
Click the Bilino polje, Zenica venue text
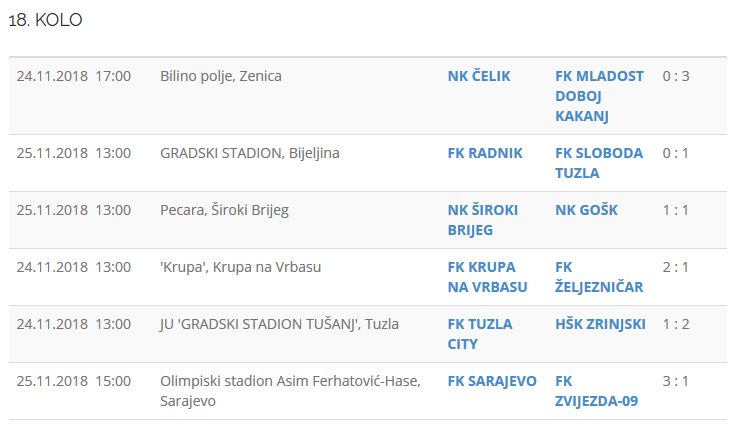pyautogui.click(x=221, y=76)
